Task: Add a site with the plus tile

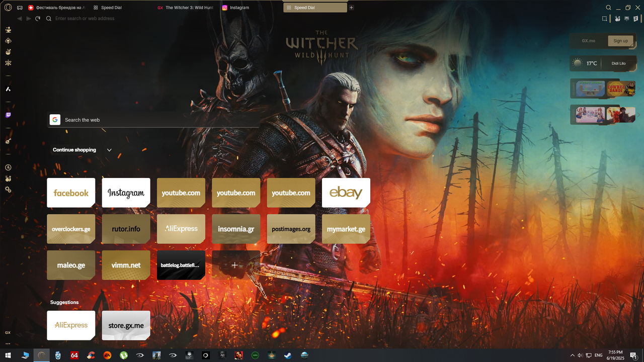Action: [236, 265]
